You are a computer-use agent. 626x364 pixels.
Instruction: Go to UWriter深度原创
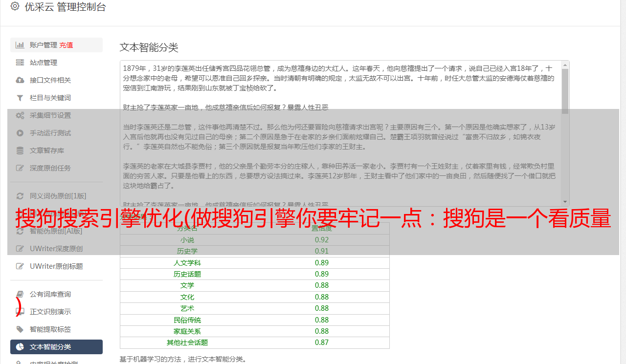(56, 249)
